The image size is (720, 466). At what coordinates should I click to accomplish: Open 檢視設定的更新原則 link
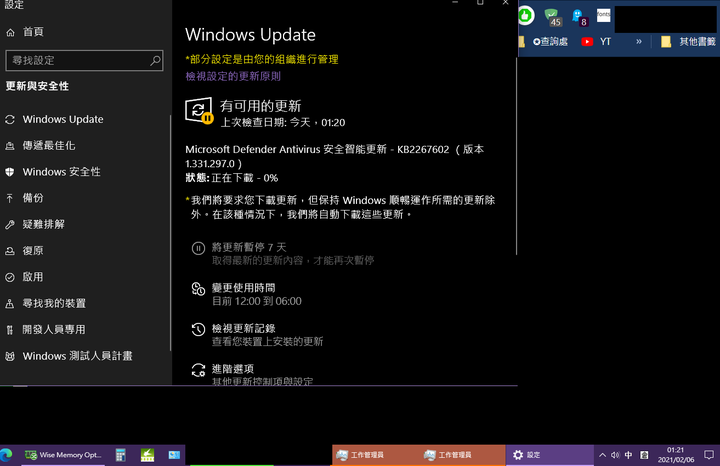coord(233,76)
